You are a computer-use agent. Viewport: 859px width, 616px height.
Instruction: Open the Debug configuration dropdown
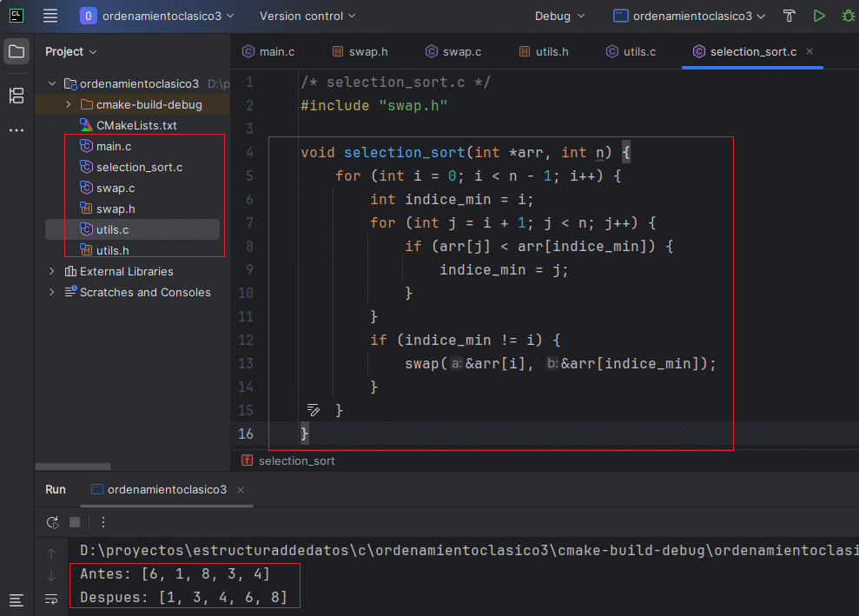(558, 16)
